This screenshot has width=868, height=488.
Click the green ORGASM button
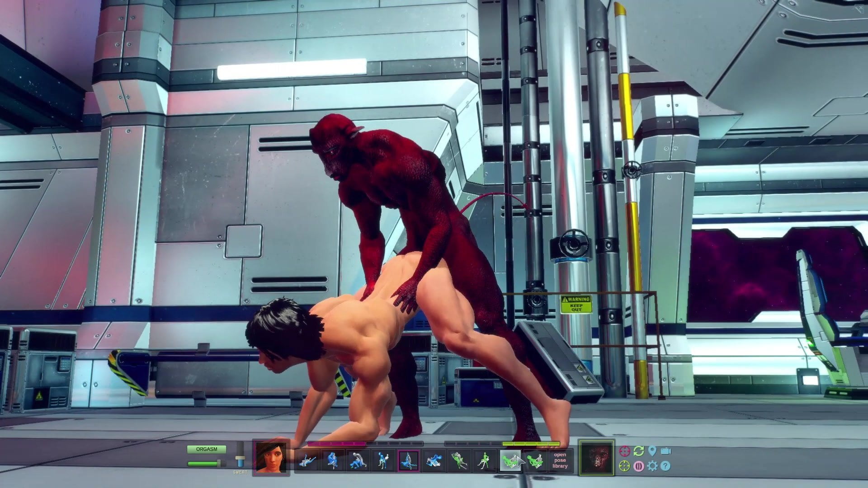coord(207,450)
